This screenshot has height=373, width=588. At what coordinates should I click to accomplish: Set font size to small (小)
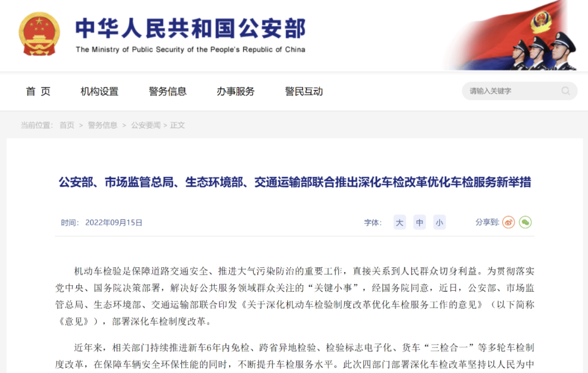point(439,222)
